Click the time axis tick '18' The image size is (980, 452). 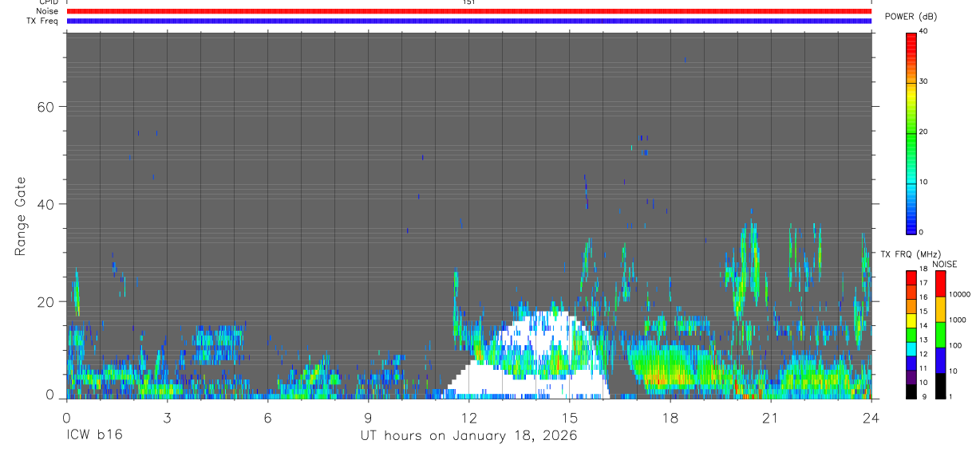point(670,417)
